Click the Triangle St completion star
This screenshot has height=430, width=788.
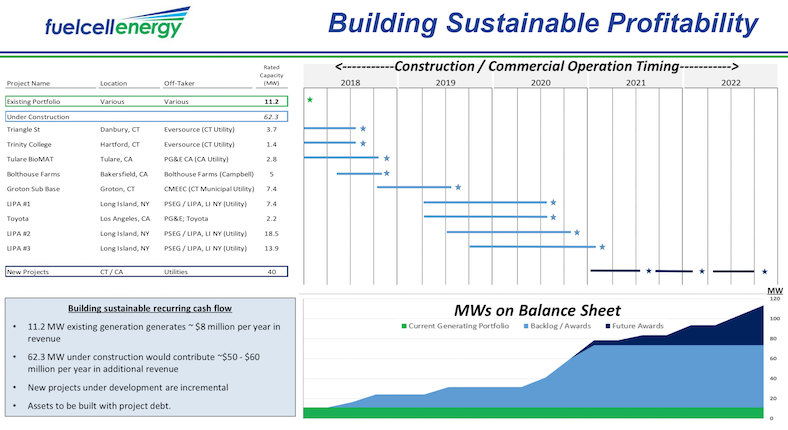(x=363, y=129)
